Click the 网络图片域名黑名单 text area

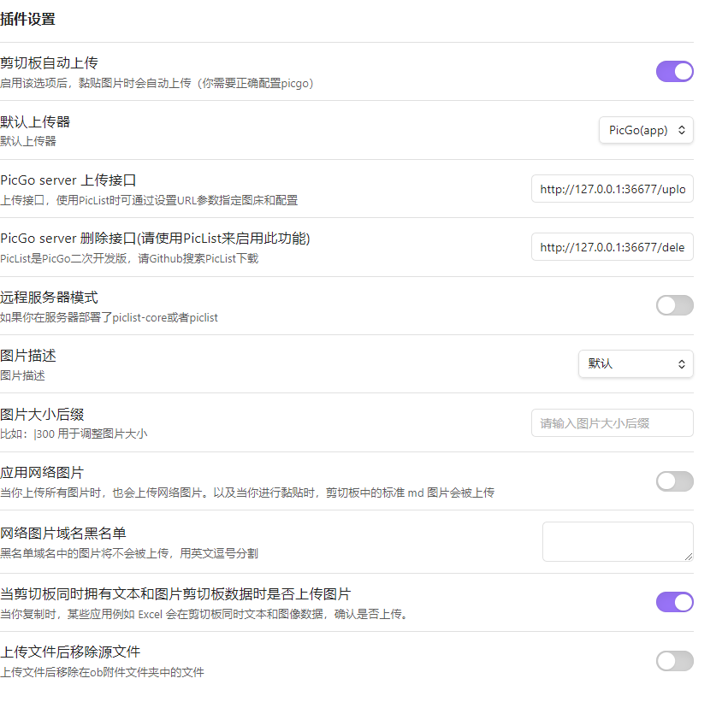618,541
